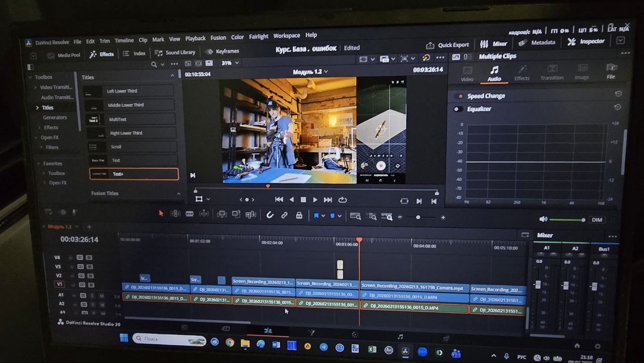644x363 pixels.
Task: Click the monitor volume slider next to DIM
Action: point(567,220)
